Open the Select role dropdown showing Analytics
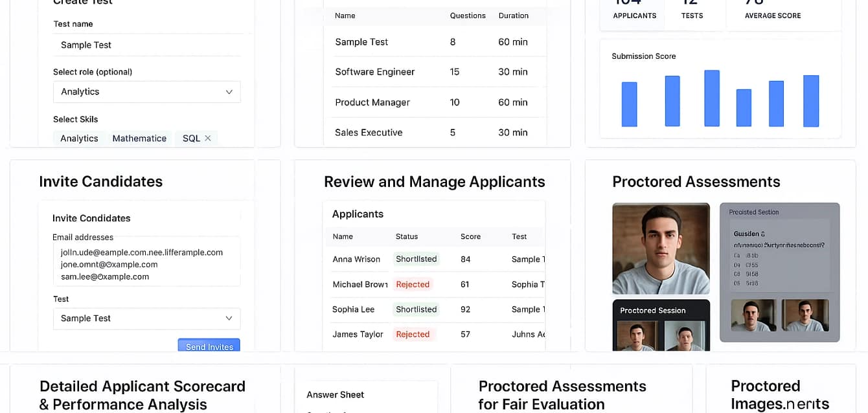868x413 pixels. tap(146, 92)
